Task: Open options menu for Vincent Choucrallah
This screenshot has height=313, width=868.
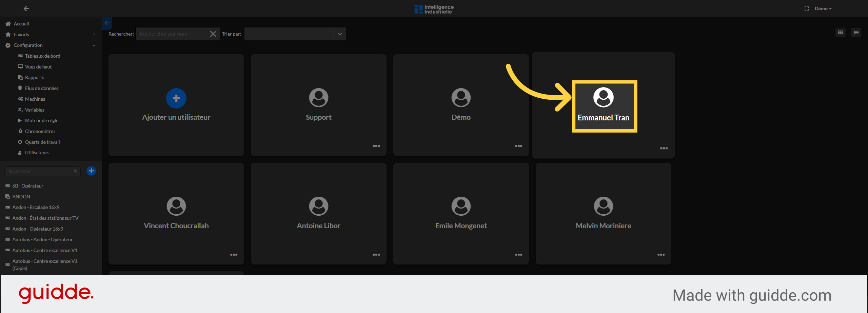Action: [x=234, y=255]
